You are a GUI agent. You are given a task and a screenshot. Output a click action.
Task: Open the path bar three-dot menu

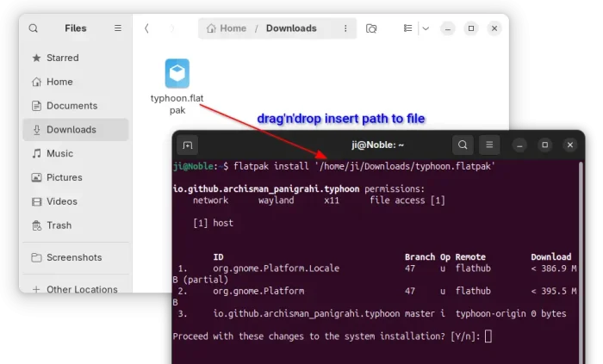345,28
